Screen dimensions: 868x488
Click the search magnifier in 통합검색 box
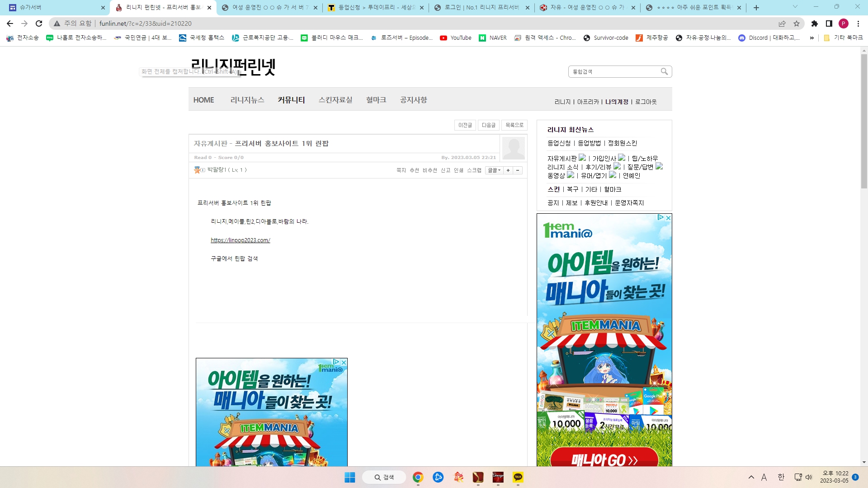tap(664, 71)
